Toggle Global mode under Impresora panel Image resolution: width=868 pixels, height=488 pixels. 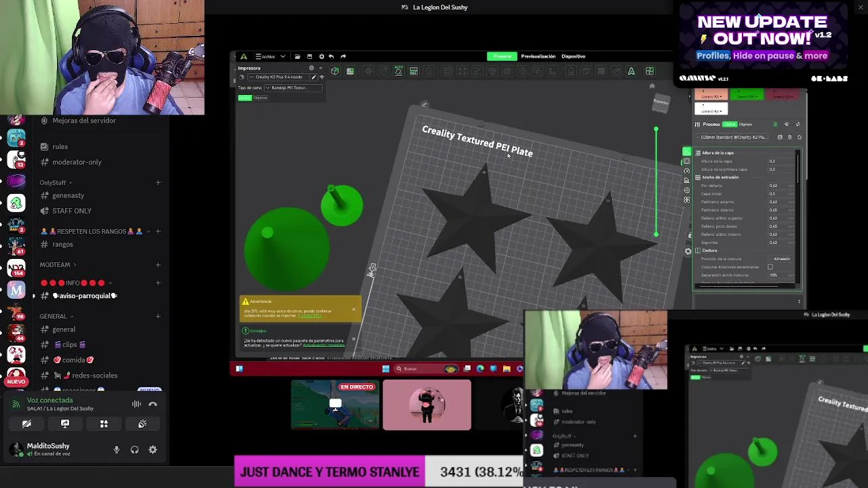245,98
